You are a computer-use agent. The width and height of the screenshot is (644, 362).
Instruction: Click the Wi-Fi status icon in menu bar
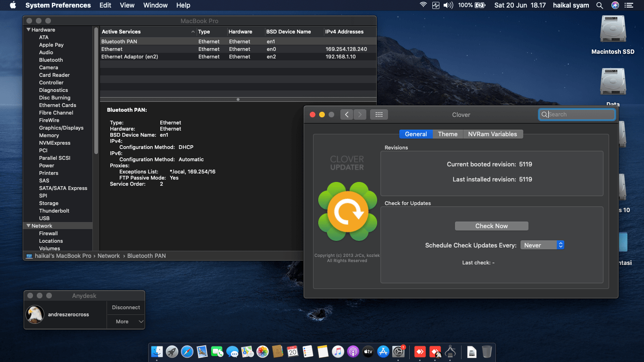point(423,5)
